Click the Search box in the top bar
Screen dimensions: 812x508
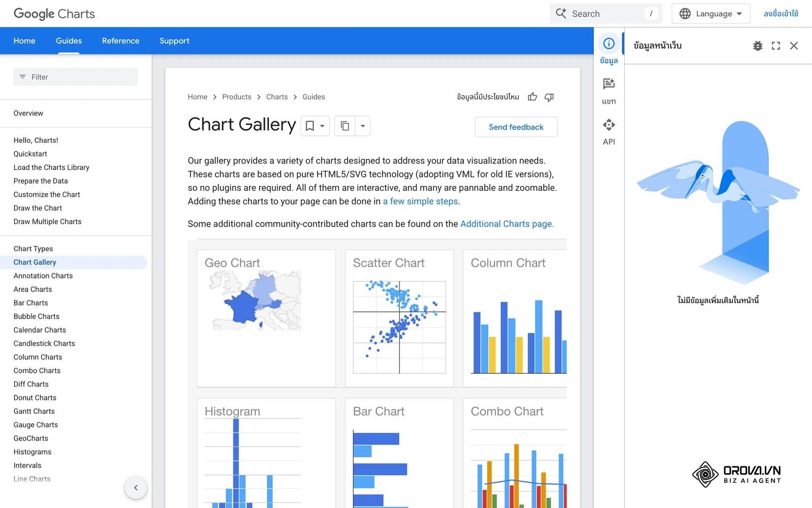pos(606,14)
